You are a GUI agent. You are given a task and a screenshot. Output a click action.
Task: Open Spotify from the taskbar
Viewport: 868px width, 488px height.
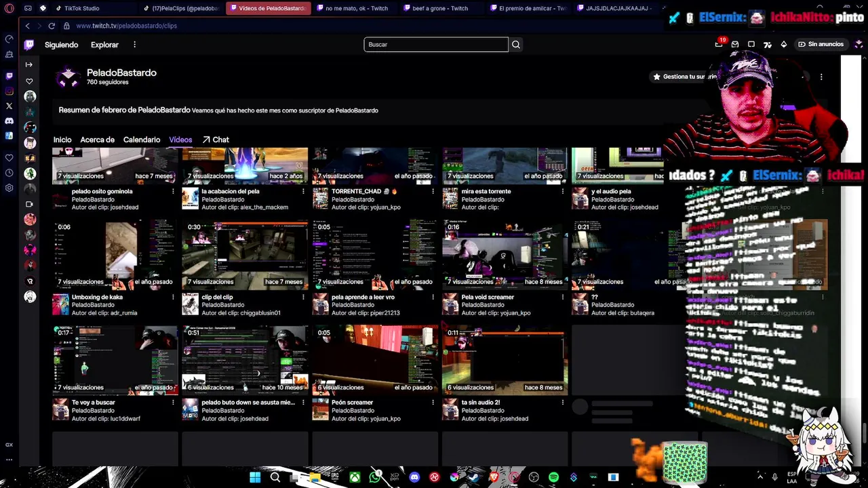click(553, 477)
